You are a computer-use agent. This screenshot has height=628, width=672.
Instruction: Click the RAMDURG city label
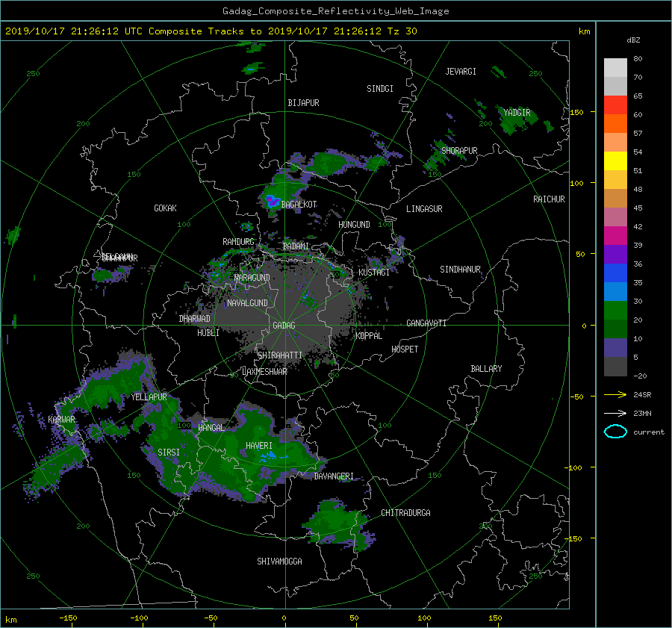point(238,242)
